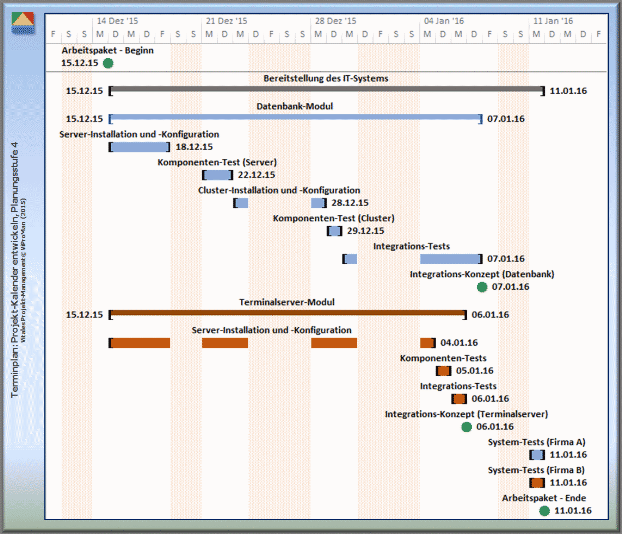Select the Integrations-Konzept (Terminalserver) milestone circle
Image resolution: width=622 pixels, height=534 pixels.
[x=466, y=427]
